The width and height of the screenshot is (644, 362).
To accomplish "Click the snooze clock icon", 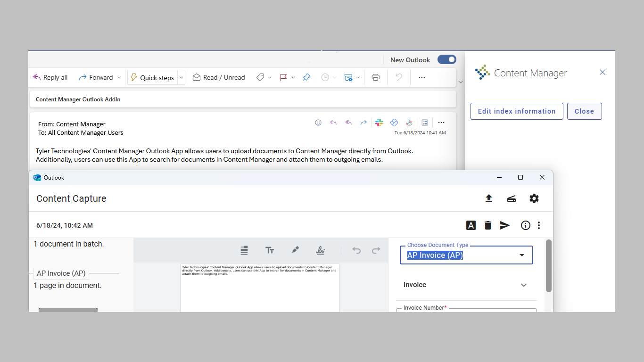I will tap(325, 77).
